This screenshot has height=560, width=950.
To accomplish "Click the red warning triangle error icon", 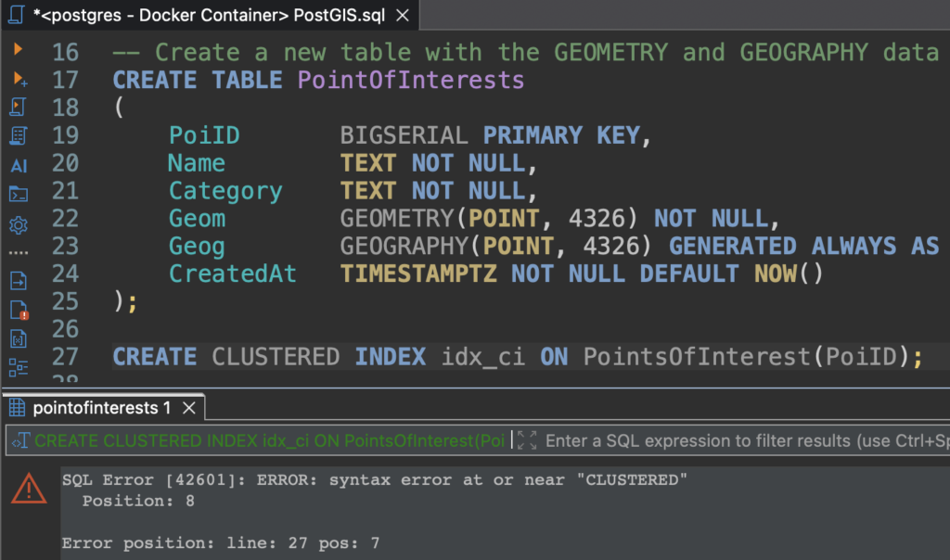I will [x=29, y=488].
